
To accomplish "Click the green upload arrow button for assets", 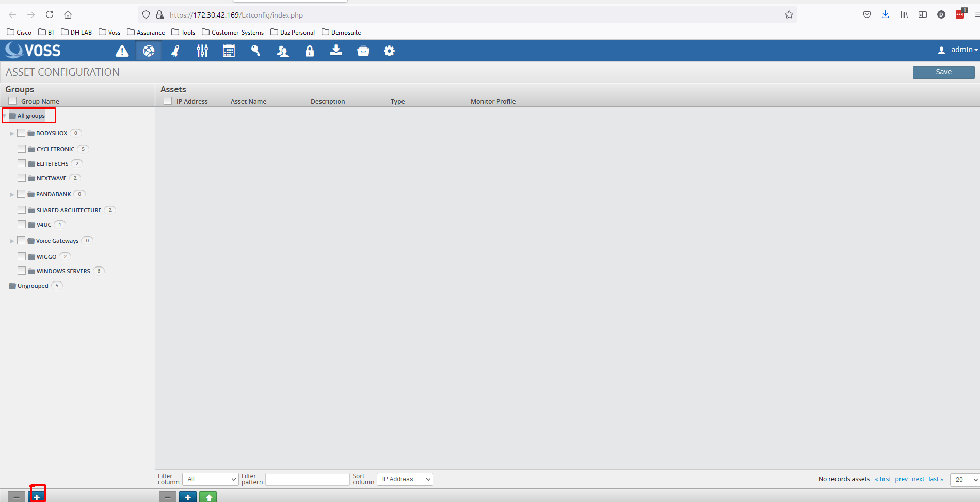I will pyautogui.click(x=208, y=497).
